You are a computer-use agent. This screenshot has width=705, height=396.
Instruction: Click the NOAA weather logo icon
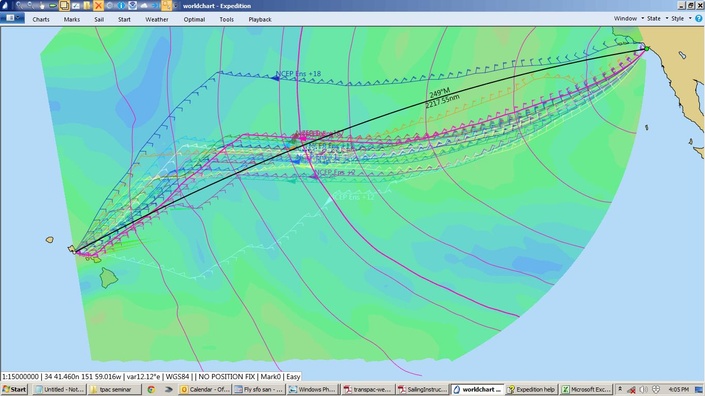point(132,5)
